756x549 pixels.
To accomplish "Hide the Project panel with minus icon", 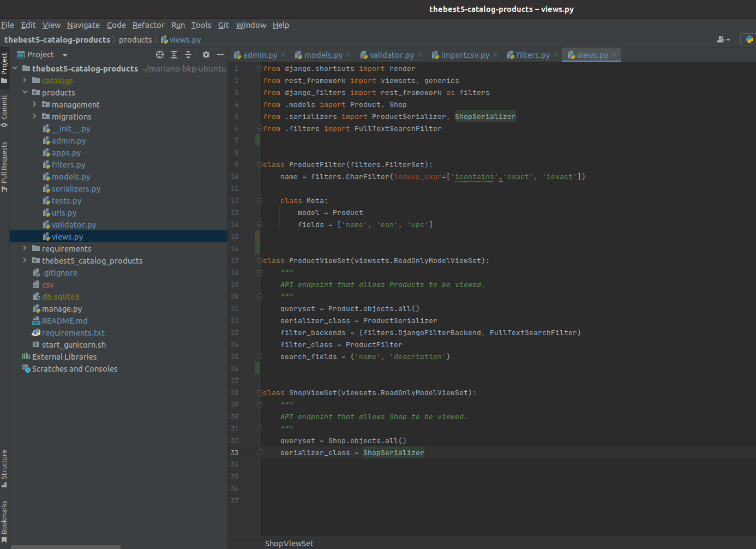I will coord(220,55).
